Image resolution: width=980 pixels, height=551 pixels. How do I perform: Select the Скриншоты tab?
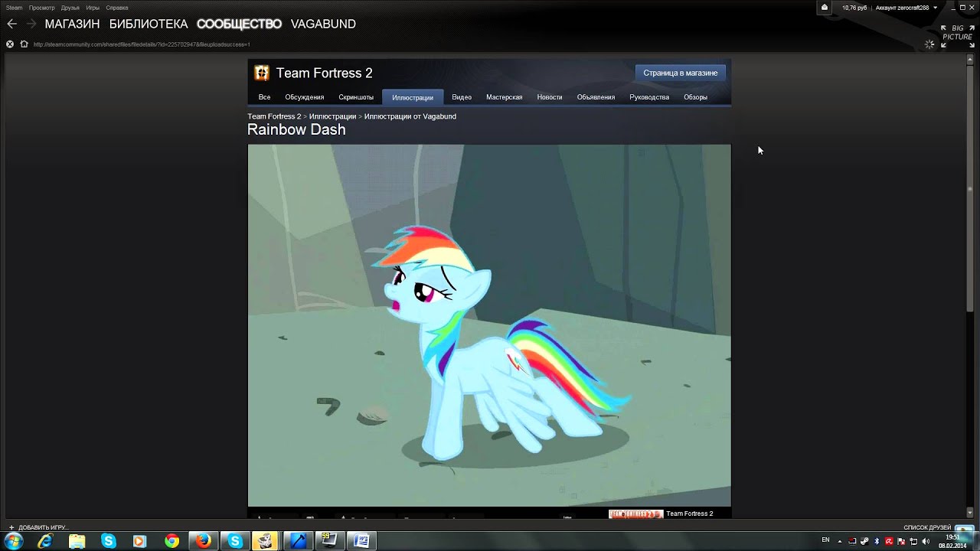pos(356,97)
